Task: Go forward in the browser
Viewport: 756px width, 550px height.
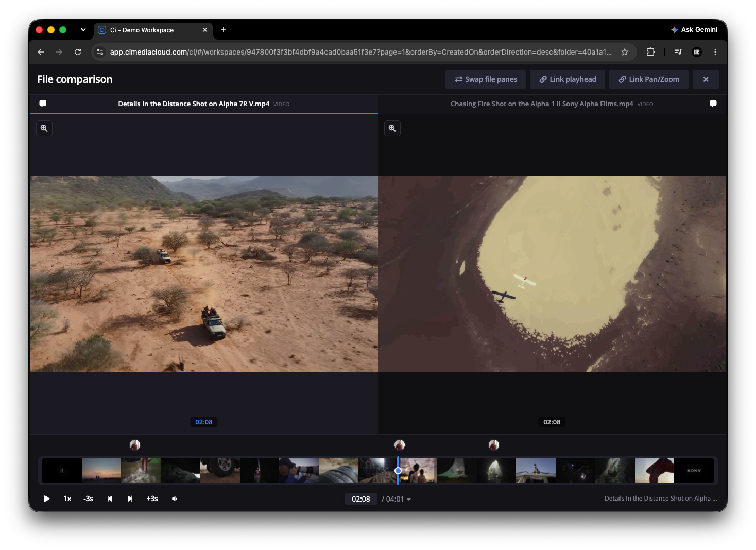Action: (59, 52)
